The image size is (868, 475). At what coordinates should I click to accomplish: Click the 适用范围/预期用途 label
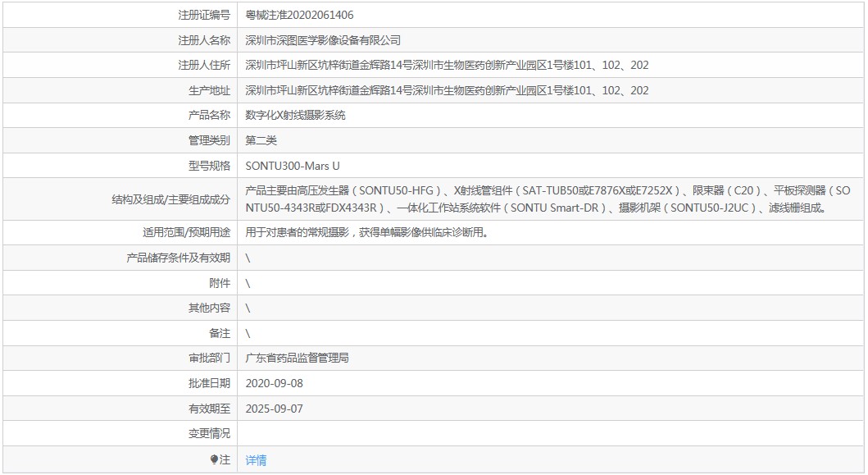click(x=187, y=233)
